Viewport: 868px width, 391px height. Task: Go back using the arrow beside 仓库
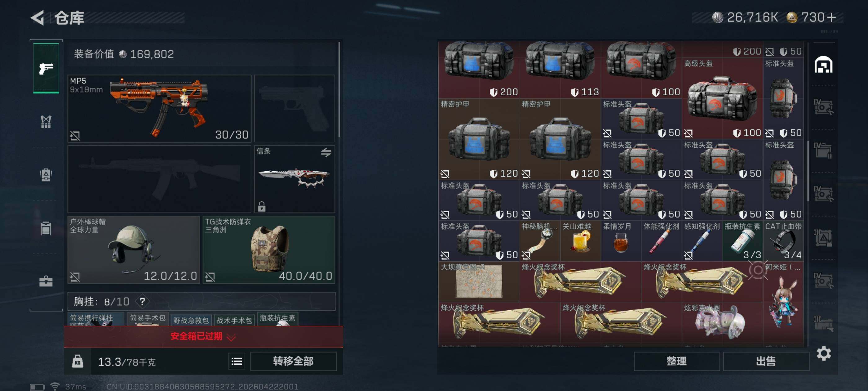(38, 18)
